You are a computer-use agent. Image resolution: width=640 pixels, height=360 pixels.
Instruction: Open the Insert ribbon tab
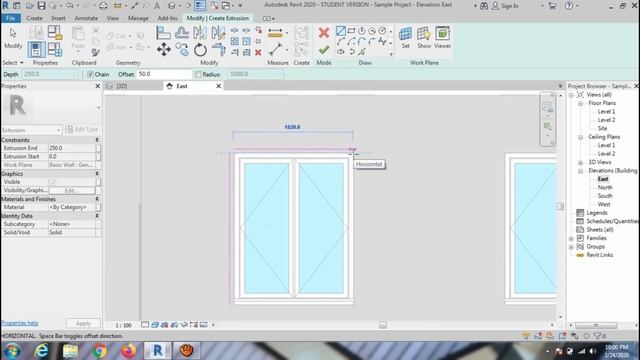click(58, 18)
